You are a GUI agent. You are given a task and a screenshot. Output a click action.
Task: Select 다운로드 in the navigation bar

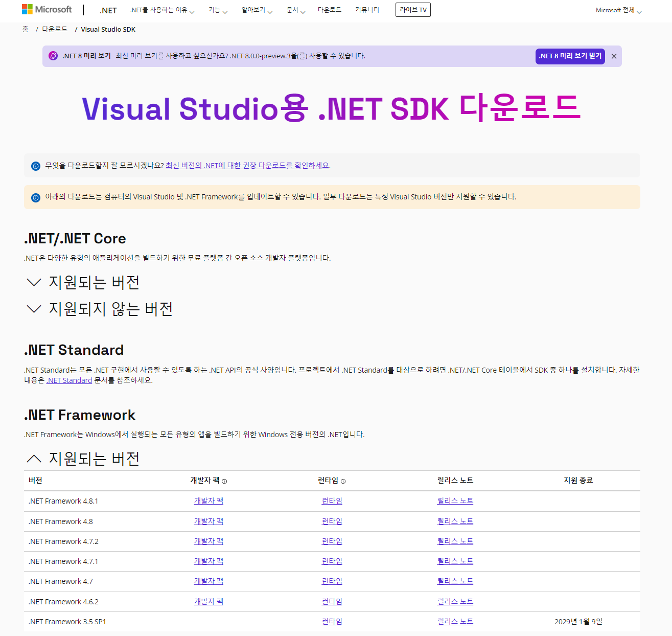point(330,9)
